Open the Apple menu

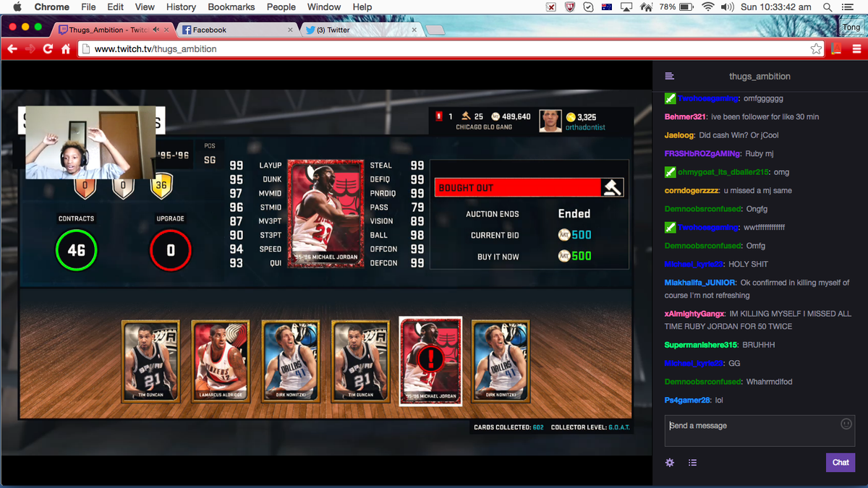(x=17, y=7)
